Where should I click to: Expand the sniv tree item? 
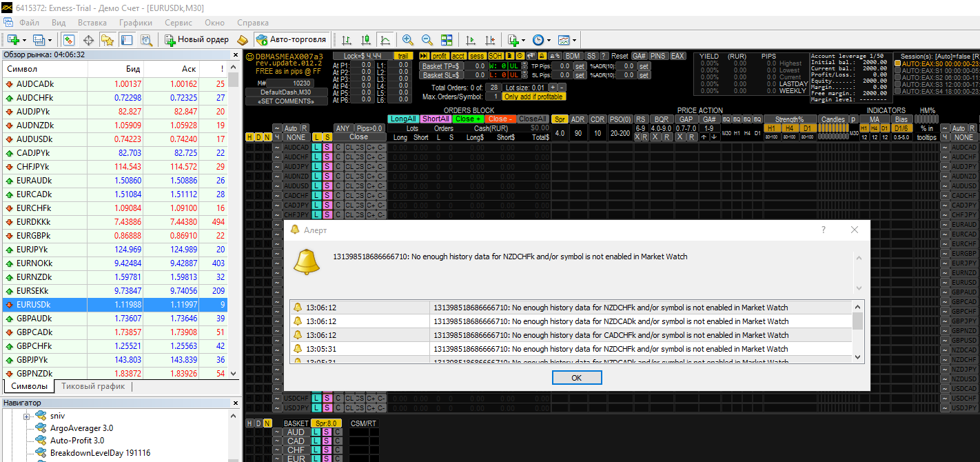pos(28,416)
